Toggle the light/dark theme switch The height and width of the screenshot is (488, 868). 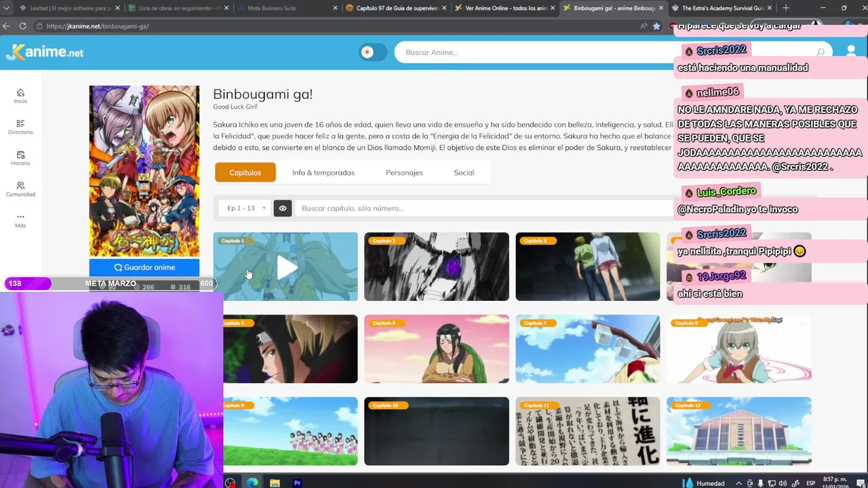point(373,52)
